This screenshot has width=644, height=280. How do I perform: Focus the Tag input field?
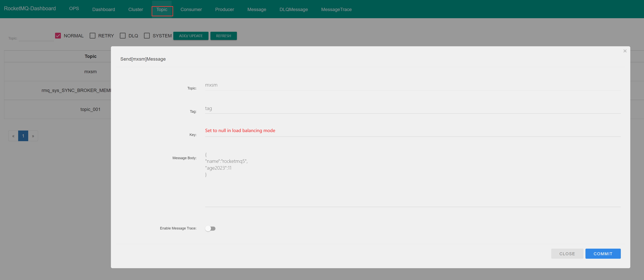(413, 109)
